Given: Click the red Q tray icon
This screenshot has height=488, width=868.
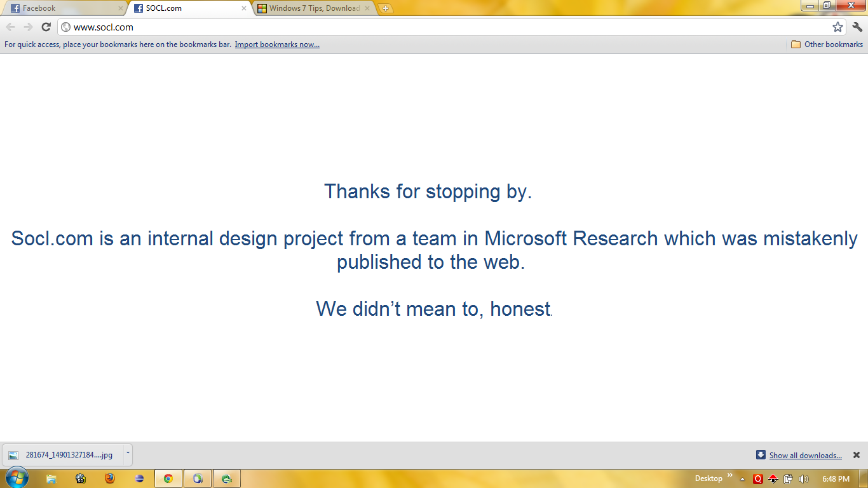Looking at the screenshot, I should 757,479.
